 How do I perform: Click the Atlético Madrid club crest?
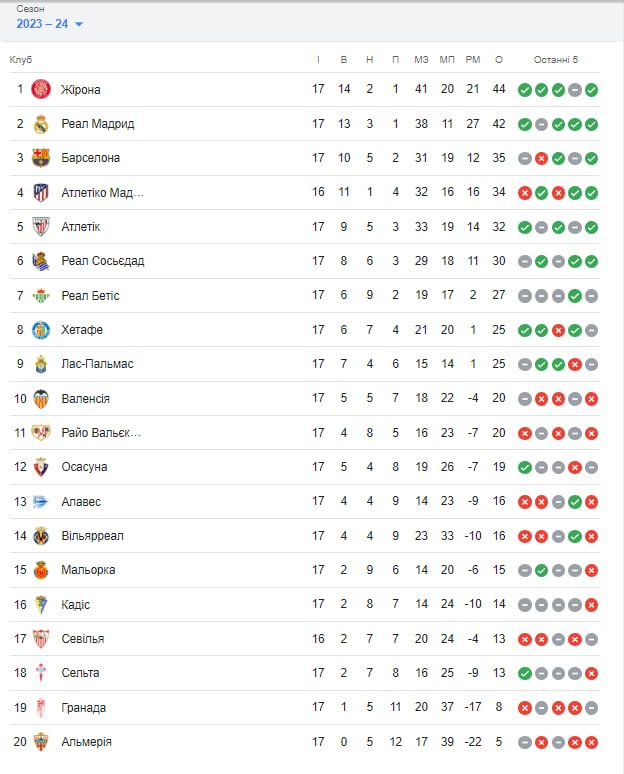41,192
